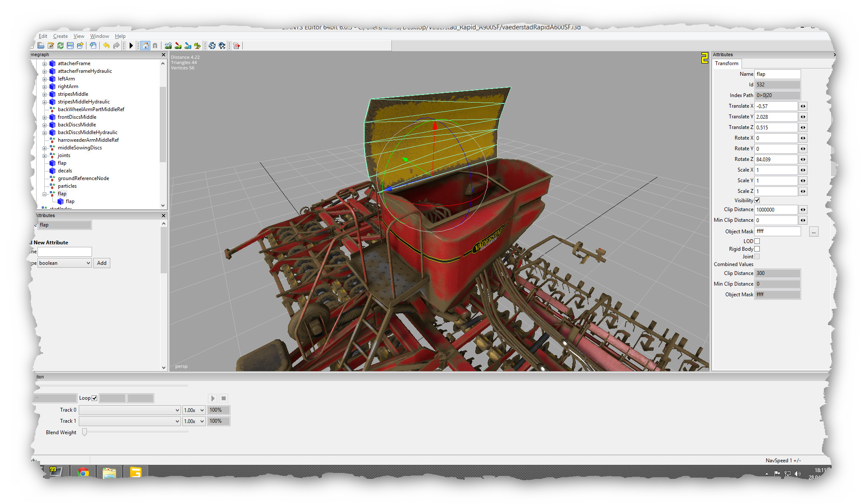This screenshot has width=862, height=504.
Task: Click the Add attribute button
Action: pos(102,263)
